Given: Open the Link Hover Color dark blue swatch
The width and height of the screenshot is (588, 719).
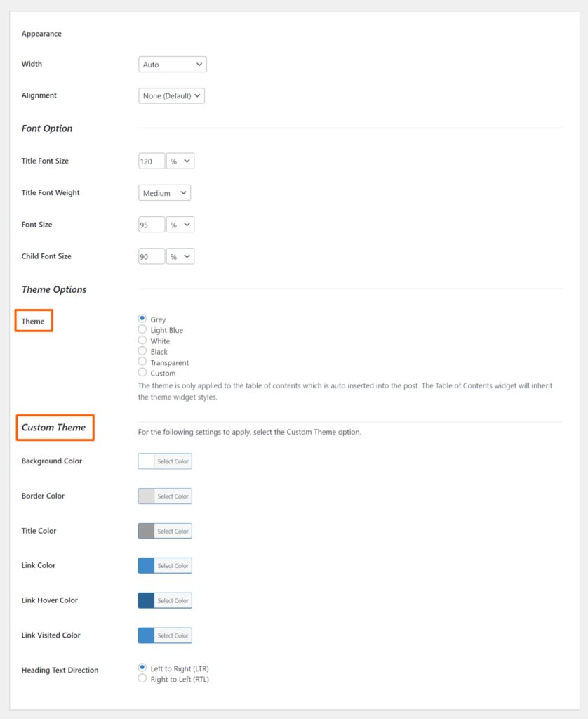Looking at the screenshot, I should [x=146, y=601].
